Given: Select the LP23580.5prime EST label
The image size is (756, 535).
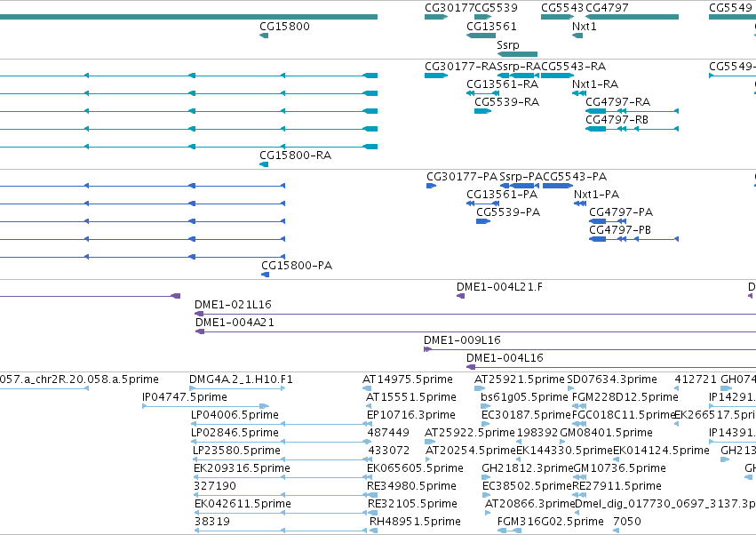Looking at the screenshot, I should tap(236, 451).
